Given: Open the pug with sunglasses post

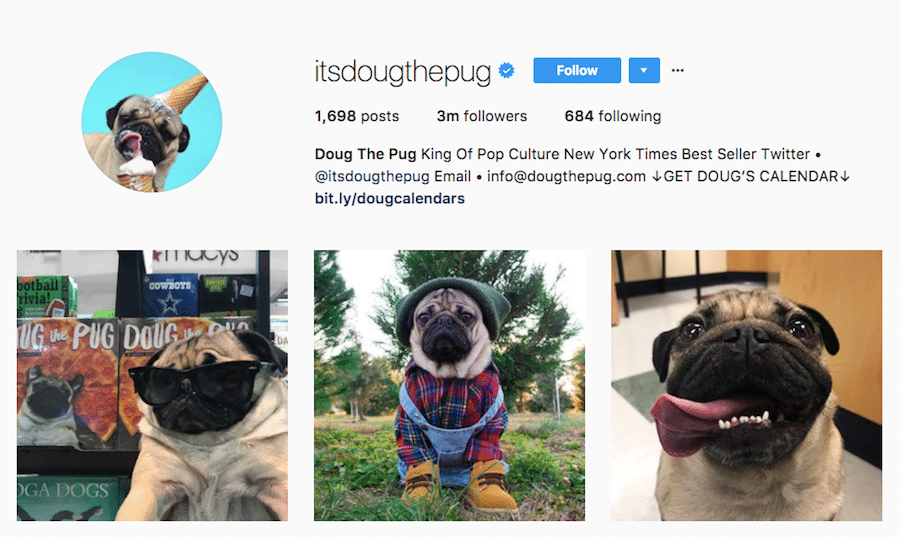Looking at the screenshot, I should tap(152, 386).
